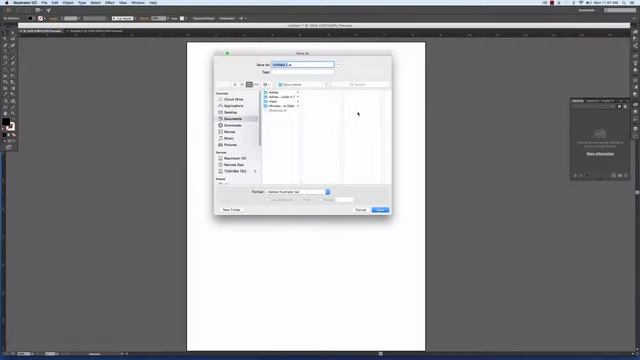
Task: Switch Save dialog to list view
Action: coord(242,84)
